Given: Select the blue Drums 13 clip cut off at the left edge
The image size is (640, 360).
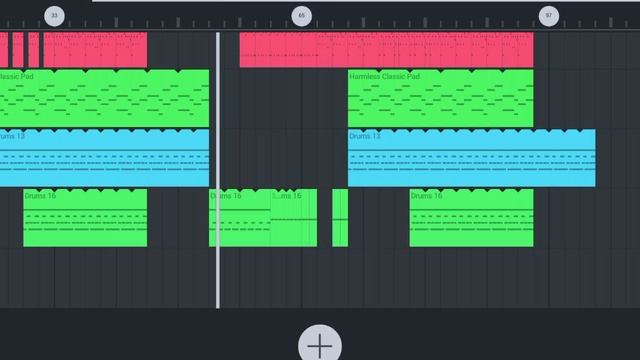Looking at the screenshot, I should pyautogui.click(x=104, y=158).
